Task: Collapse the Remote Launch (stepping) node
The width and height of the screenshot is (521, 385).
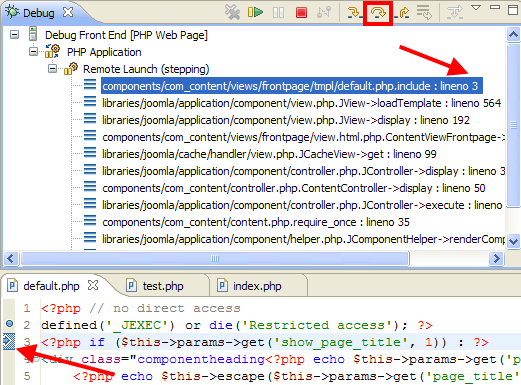Action: click(x=52, y=69)
